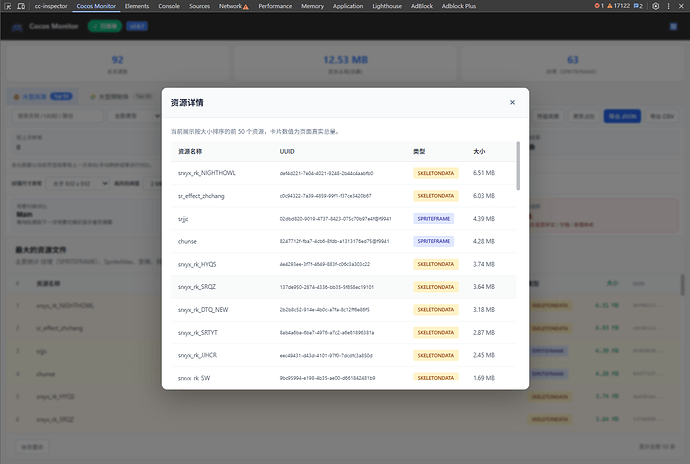Select the 大型资源 Top 50 tab
This screenshot has height=464, width=690.
43,96
